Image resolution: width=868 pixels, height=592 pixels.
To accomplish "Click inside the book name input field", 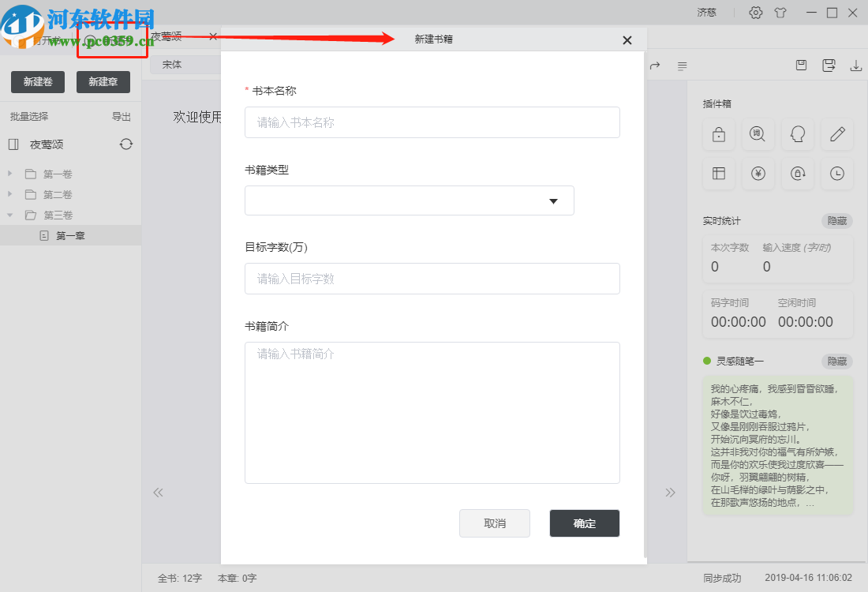I will click(x=432, y=122).
